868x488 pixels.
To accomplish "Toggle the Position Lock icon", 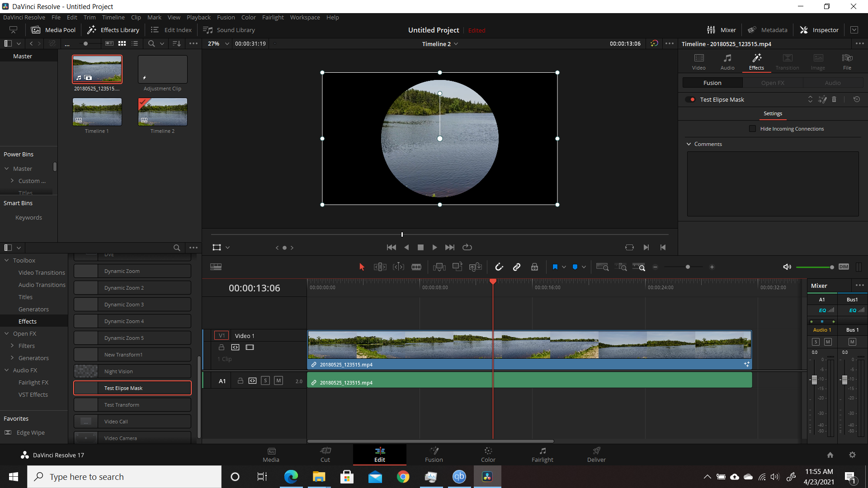I will 534,267.
